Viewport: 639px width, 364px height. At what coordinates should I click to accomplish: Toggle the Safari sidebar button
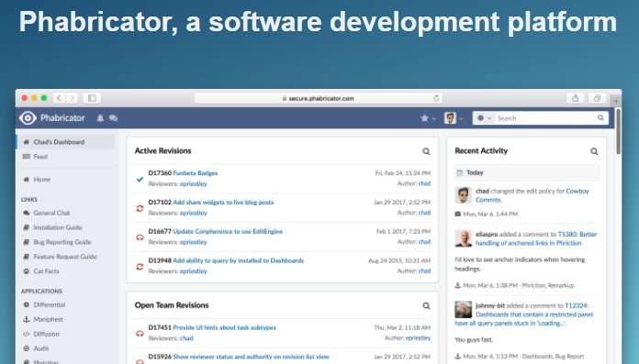pyautogui.click(x=92, y=98)
